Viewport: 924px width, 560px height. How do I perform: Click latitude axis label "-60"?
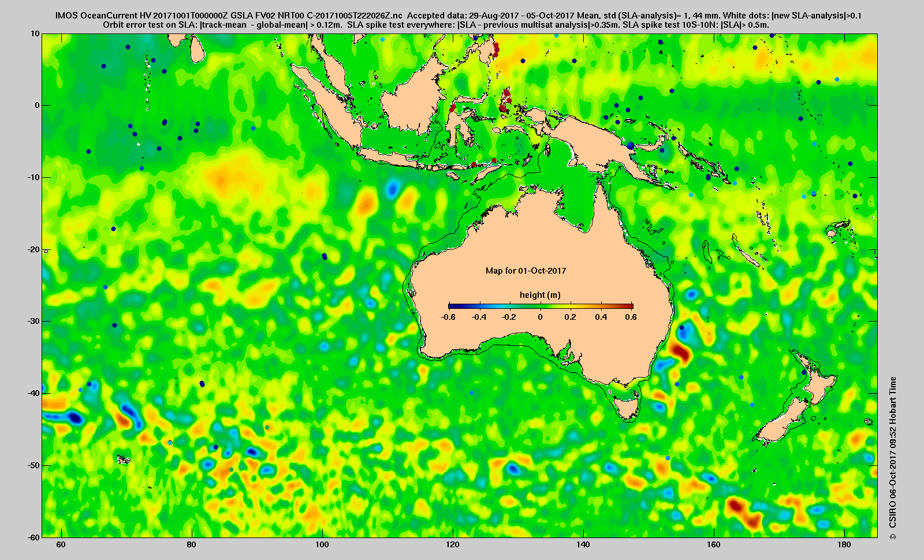click(33, 537)
